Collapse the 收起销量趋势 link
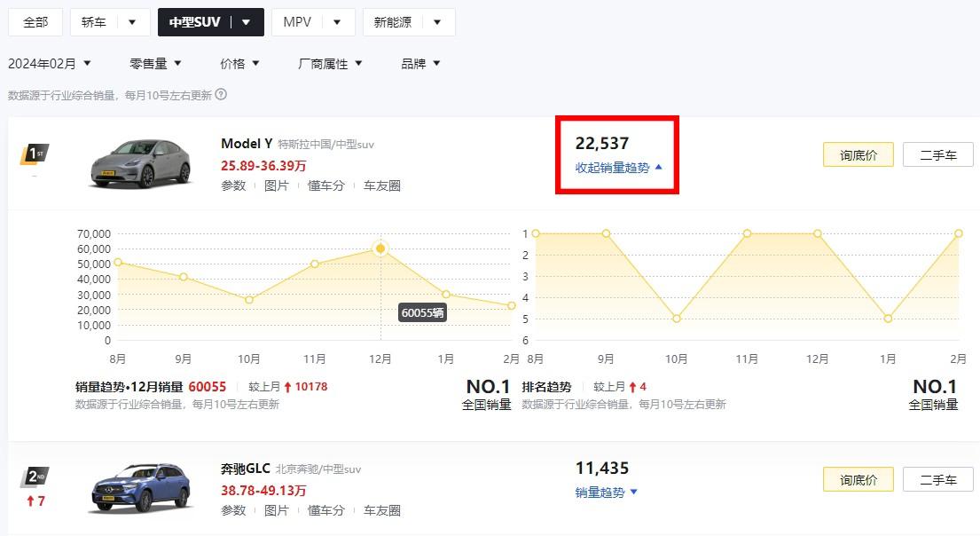Screen dimensions: 980x536 click(x=618, y=167)
